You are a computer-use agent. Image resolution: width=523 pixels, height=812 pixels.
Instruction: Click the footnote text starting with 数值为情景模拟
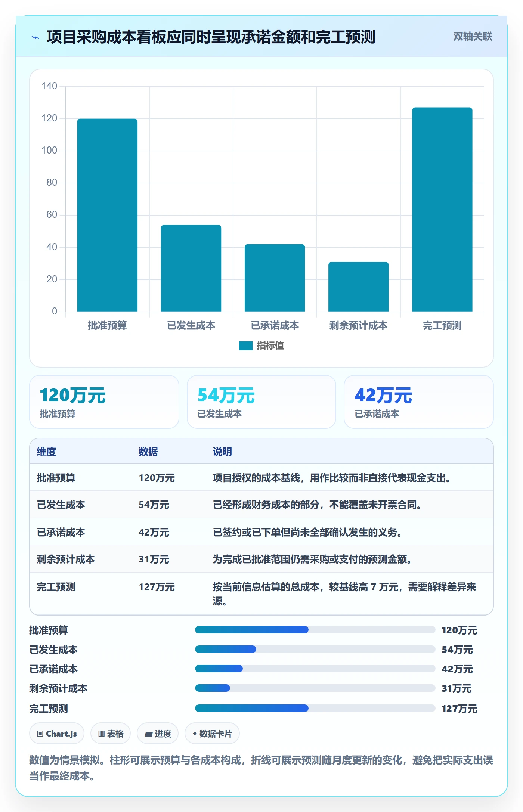[261, 768]
